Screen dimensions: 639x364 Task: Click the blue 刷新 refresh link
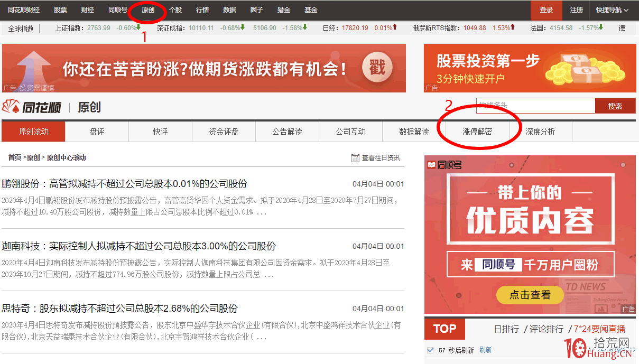click(x=485, y=350)
